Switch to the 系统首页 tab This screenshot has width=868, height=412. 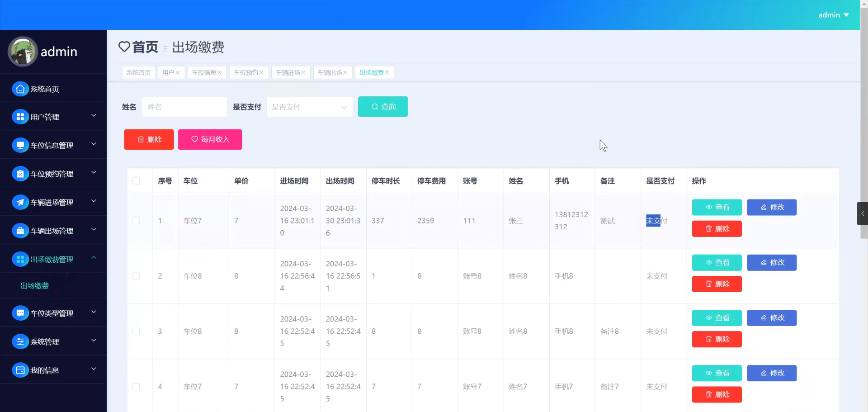(x=139, y=73)
